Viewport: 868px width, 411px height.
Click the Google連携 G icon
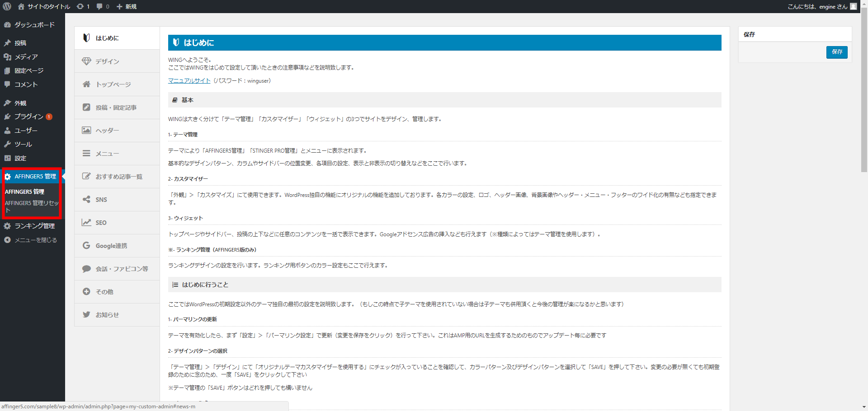[86, 246]
